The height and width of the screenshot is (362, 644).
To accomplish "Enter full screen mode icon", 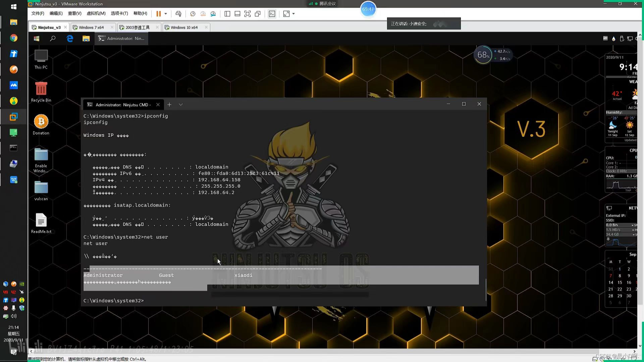I will pyautogui.click(x=248, y=14).
